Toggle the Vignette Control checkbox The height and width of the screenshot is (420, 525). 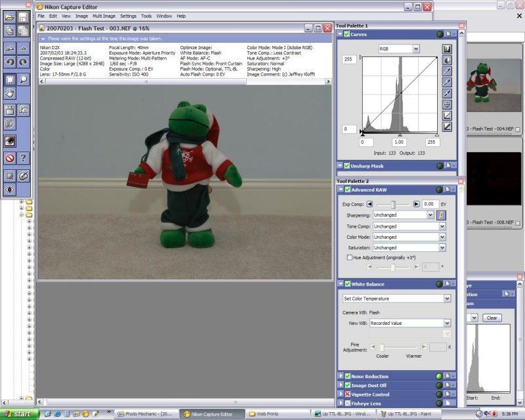coord(348,394)
